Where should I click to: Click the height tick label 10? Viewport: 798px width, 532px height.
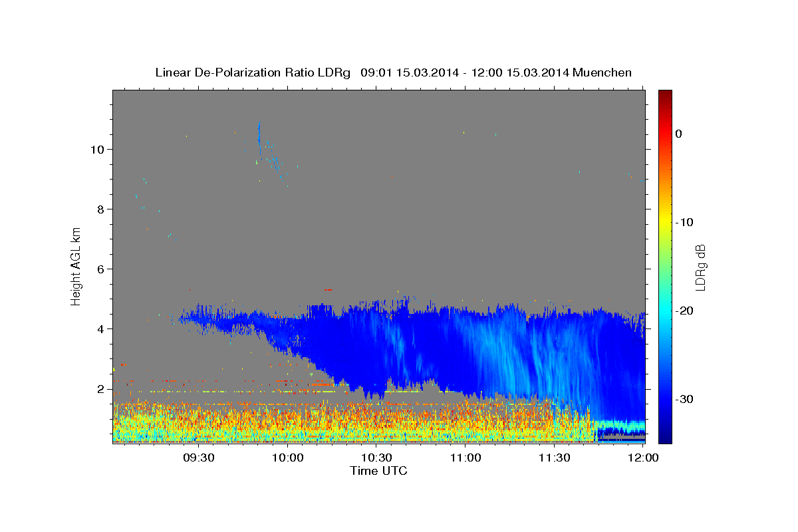[x=97, y=149]
